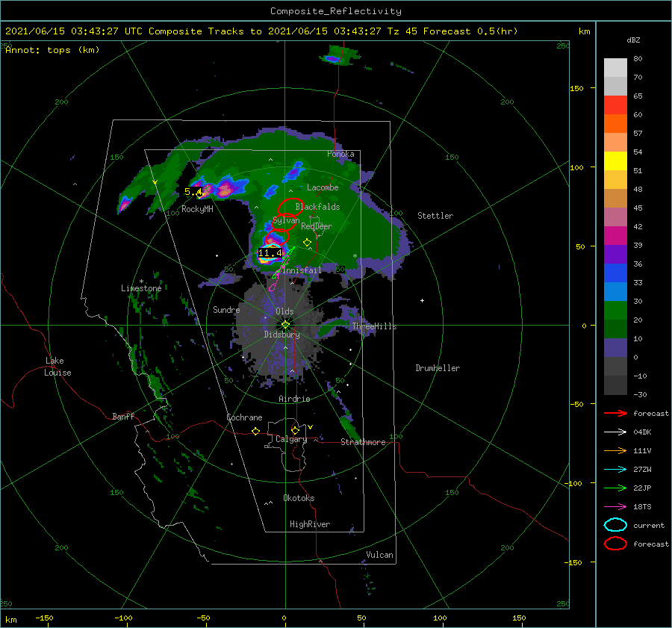Click the HighRiver label

310,524
